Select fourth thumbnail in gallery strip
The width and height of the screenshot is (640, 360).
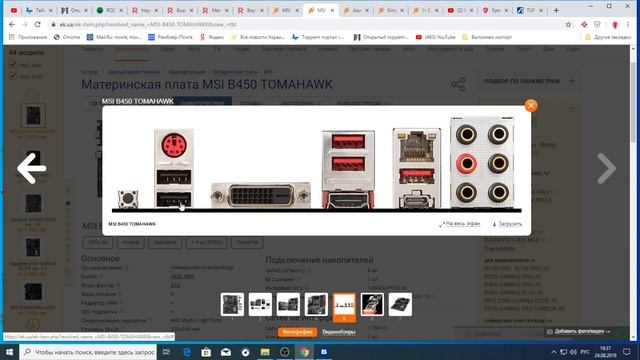pos(316,304)
